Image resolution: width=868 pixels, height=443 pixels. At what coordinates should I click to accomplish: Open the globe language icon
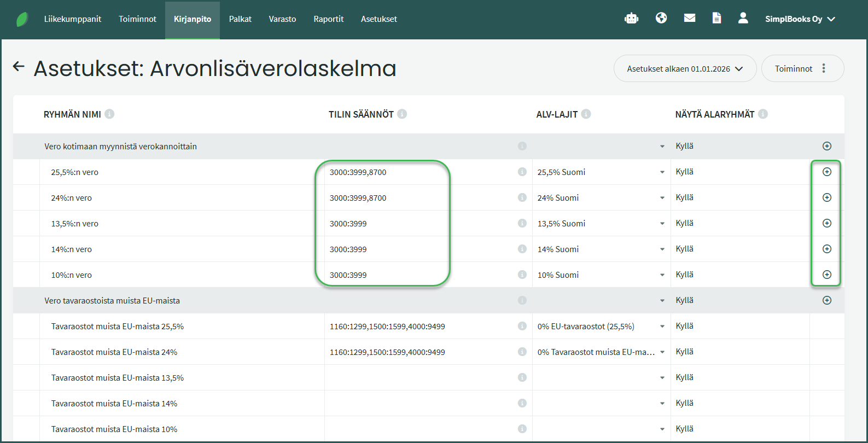(661, 19)
